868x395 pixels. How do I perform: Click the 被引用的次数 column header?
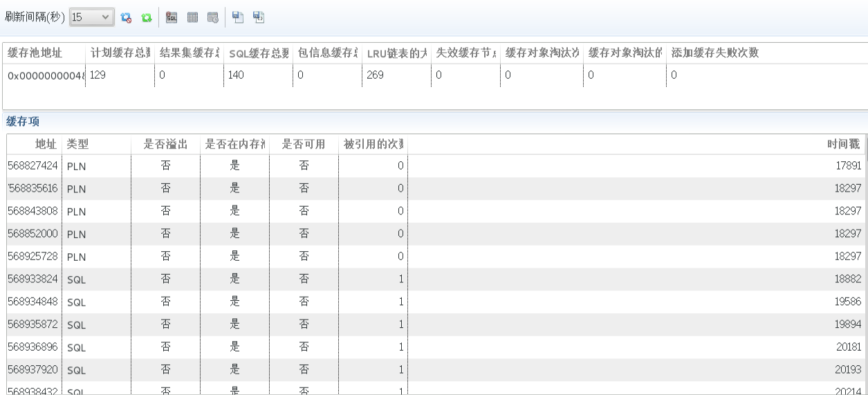click(x=373, y=144)
